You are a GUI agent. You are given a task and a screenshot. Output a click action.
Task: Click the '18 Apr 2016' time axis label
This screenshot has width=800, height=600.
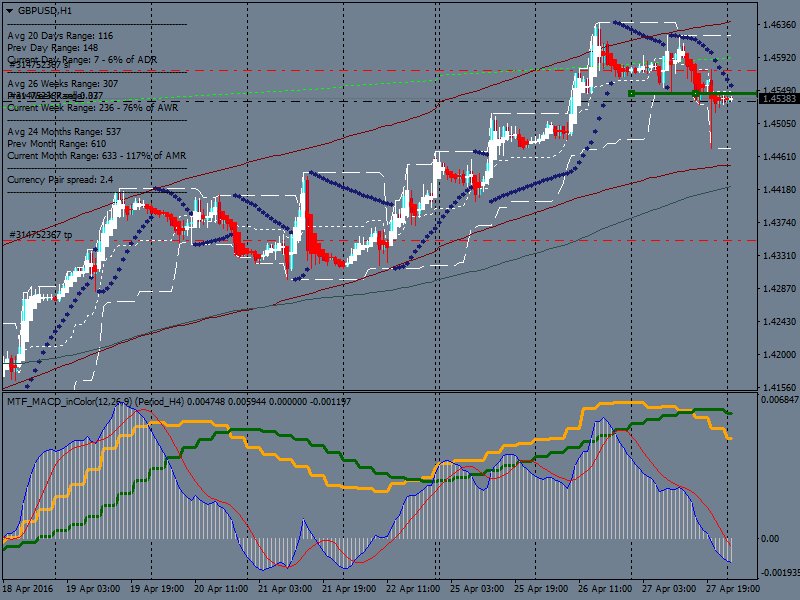tap(28, 589)
